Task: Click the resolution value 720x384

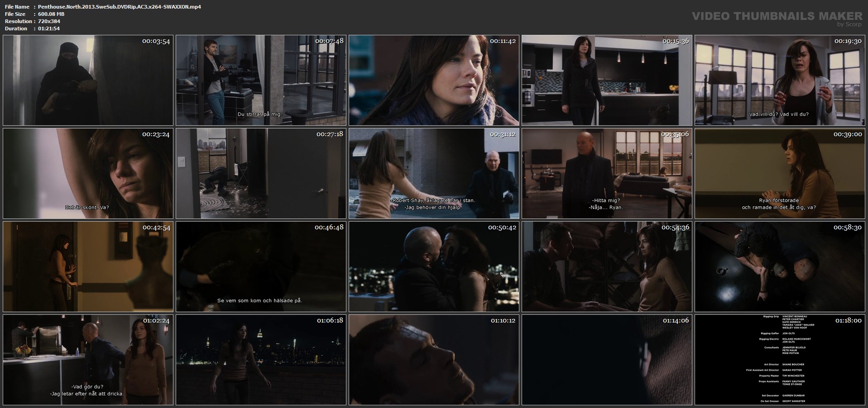Action: 49,21
